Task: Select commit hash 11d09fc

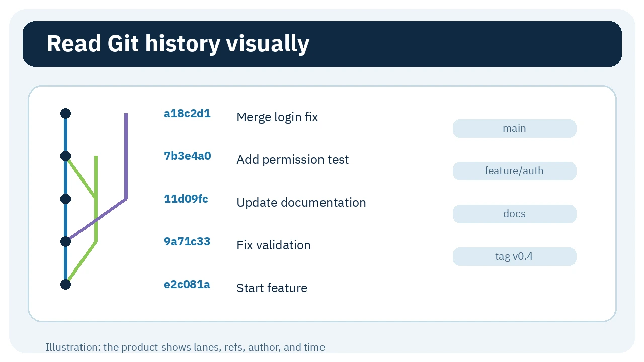Action: (186, 199)
